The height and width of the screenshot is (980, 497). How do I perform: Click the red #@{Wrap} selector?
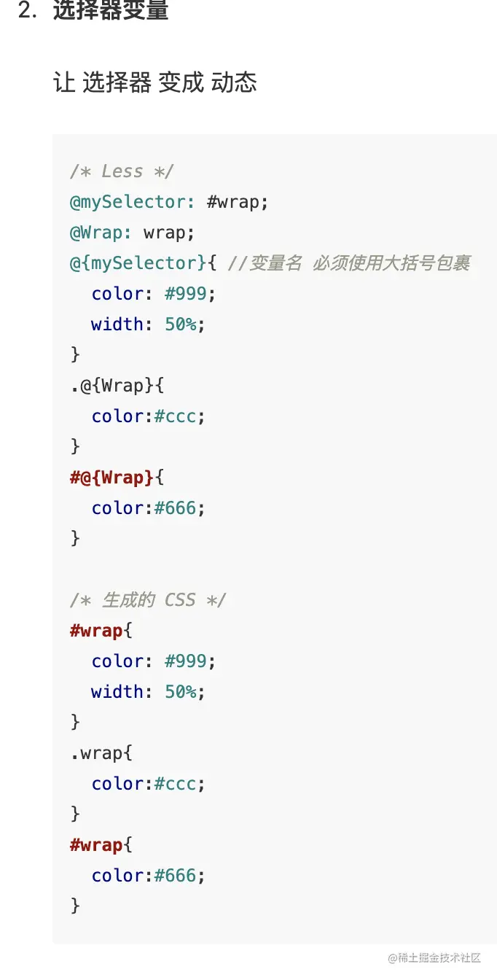111,478
